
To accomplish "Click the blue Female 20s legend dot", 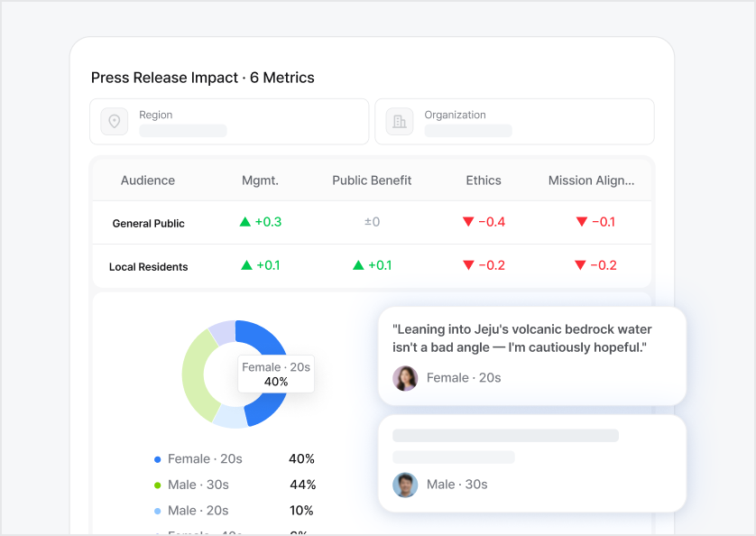I will [157, 459].
